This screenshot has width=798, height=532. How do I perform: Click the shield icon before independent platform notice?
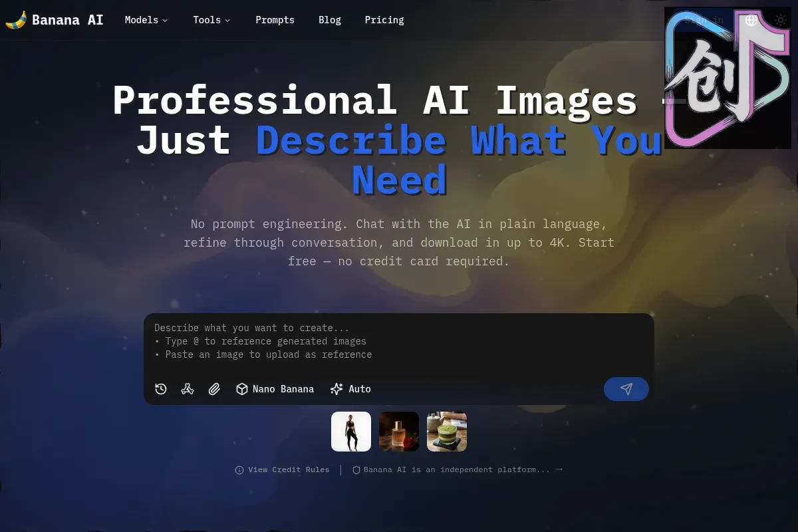click(356, 470)
